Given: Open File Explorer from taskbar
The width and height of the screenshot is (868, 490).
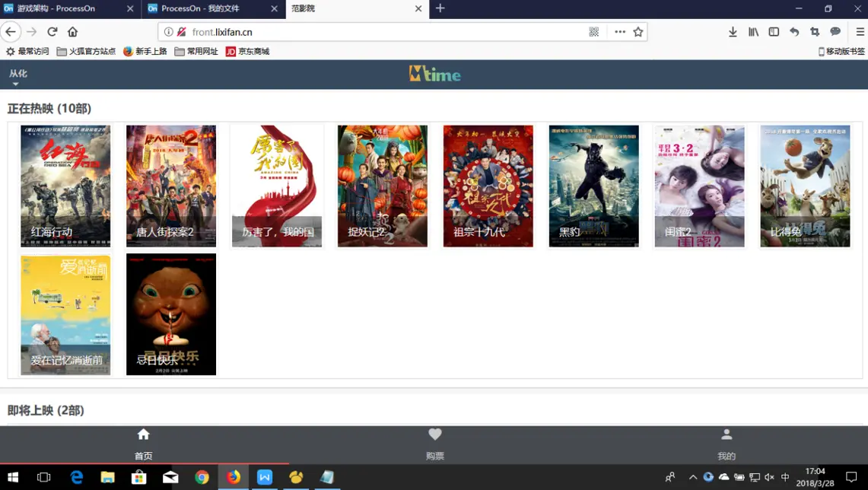Looking at the screenshot, I should [x=107, y=477].
